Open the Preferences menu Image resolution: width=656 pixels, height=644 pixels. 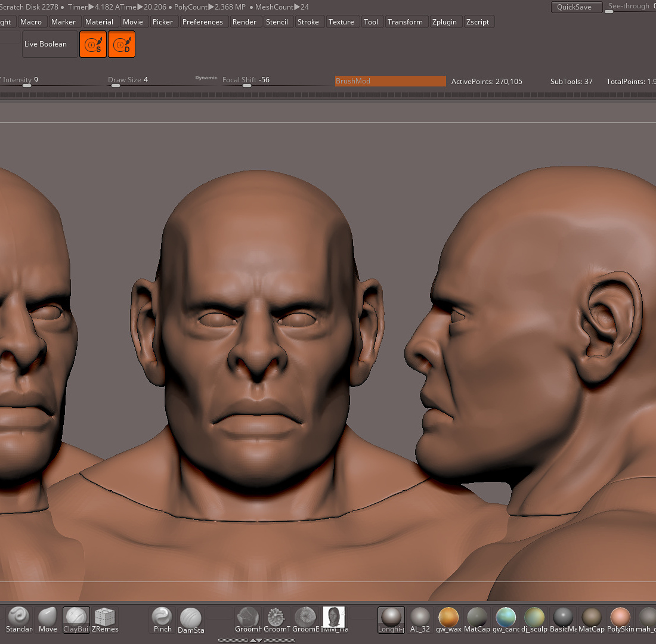click(203, 21)
